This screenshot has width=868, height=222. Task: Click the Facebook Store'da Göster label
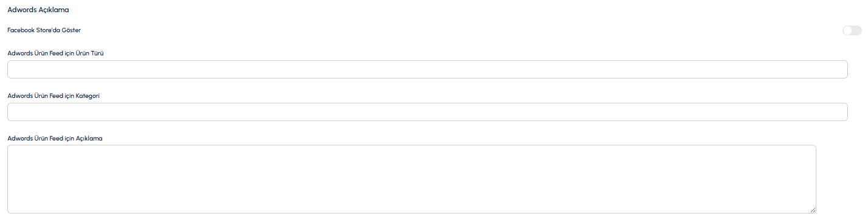(44, 30)
